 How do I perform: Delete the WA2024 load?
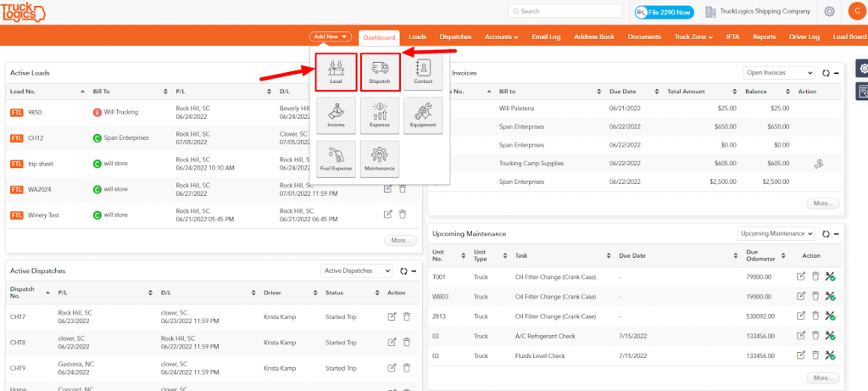pyautogui.click(x=403, y=189)
